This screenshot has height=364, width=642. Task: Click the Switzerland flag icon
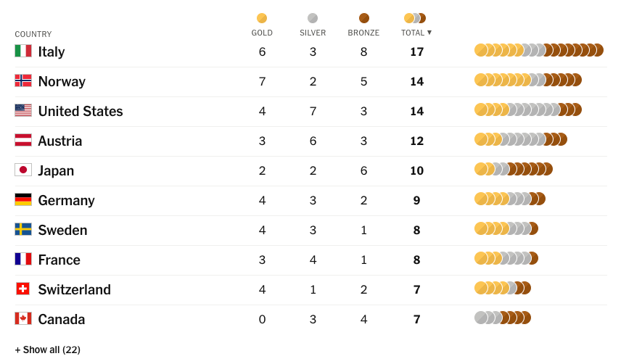point(23,289)
